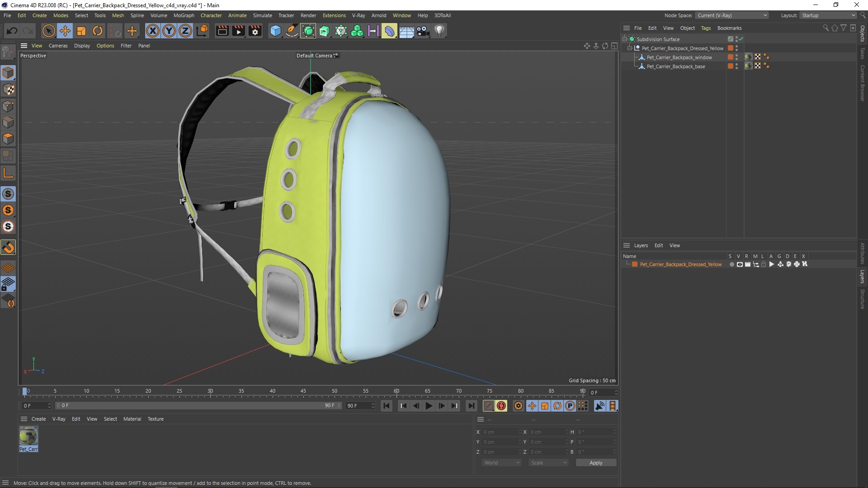Screen dimensions: 868x488
Task: Open the viewport Cameras menu
Action: [x=58, y=46]
